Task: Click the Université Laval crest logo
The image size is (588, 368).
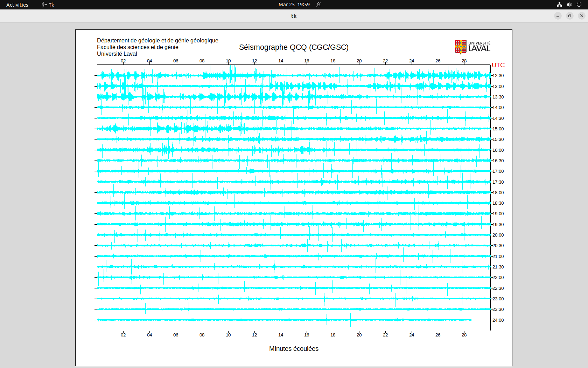Action: click(x=461, y=47)
